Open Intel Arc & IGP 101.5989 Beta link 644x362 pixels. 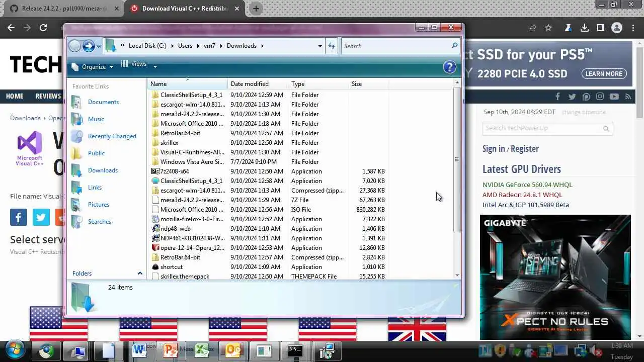coord(526,205)
